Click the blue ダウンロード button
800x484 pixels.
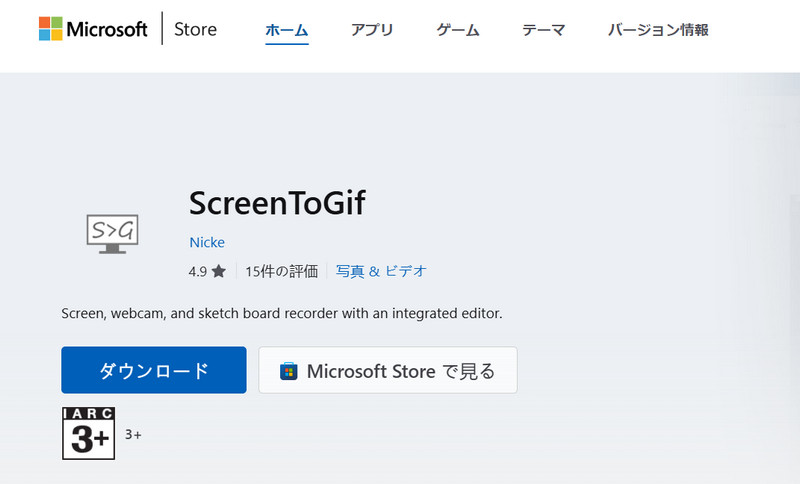pos(154,370)
